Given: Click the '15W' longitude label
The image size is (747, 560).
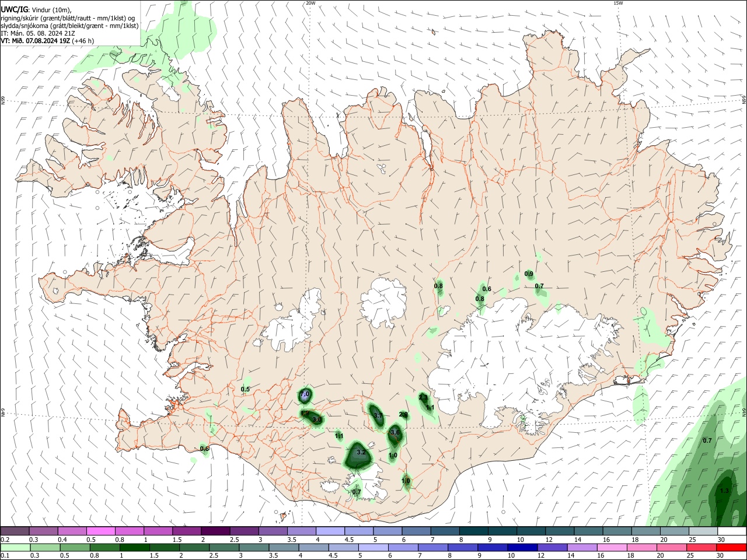Looking at the screenshot, I should pyautogui.click(x=618, y=3).
